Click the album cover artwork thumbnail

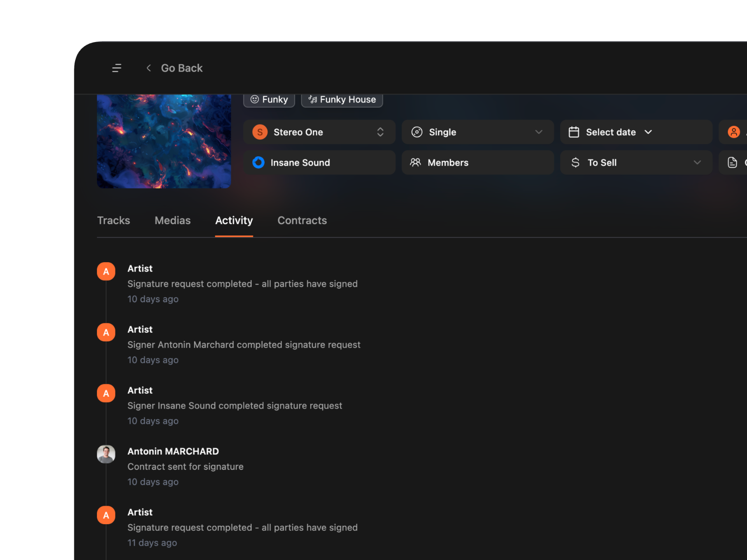(164, 141)
